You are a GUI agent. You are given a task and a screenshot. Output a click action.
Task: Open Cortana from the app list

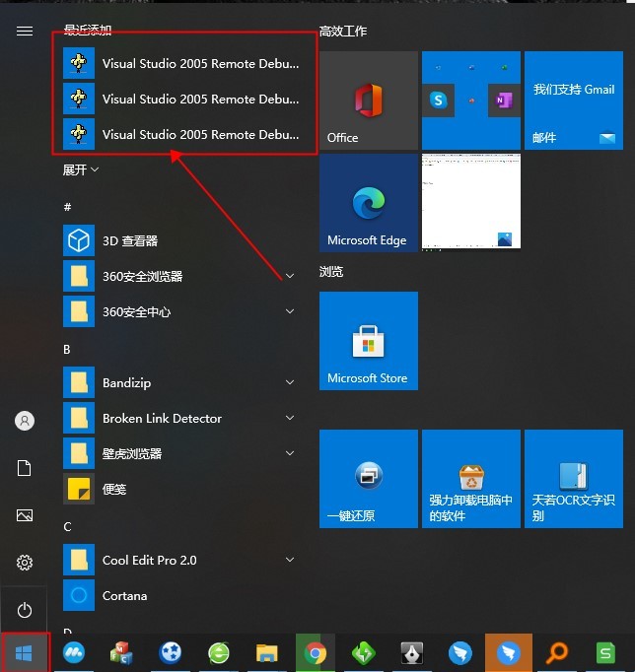[124, 596]
